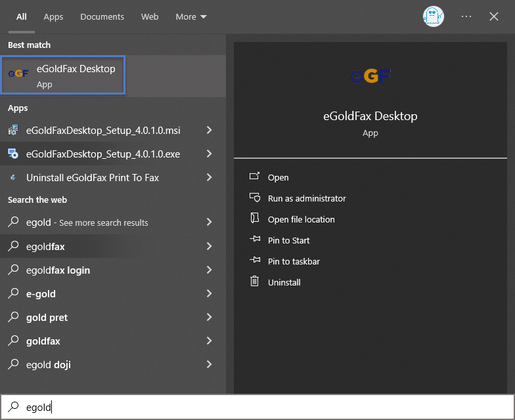Select the egoldfax web search suggestion
Viewport: 515px width, 420px height.
click(x=113, y=246)
